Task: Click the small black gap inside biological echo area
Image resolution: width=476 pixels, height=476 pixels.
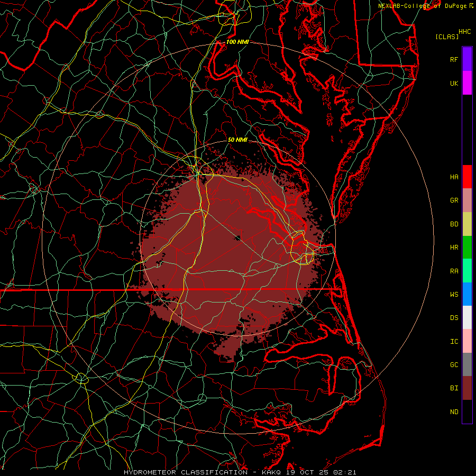Action: 237,237
